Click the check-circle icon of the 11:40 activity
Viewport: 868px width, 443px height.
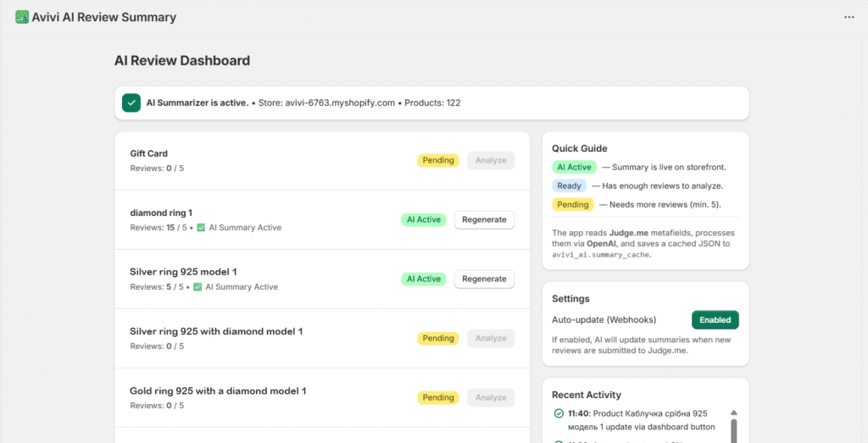(559, 413)
